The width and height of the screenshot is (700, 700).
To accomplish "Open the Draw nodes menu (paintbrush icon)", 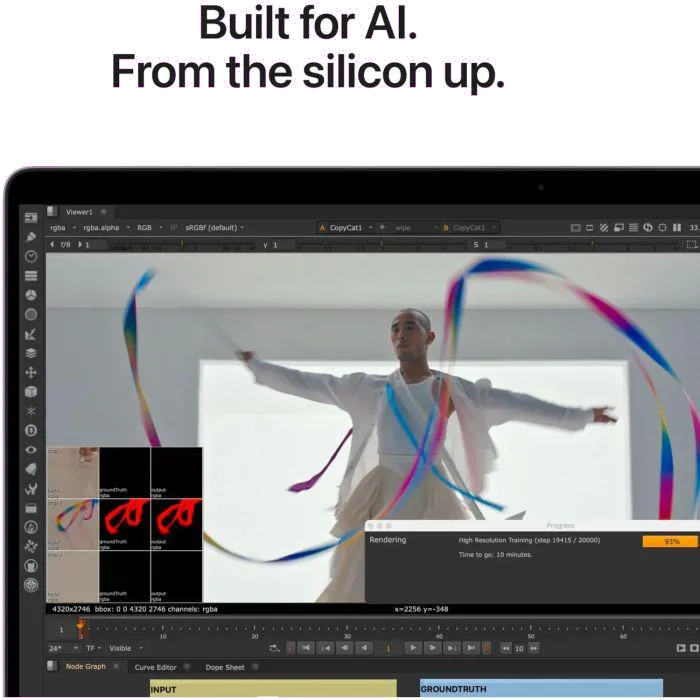I will 31,237.
